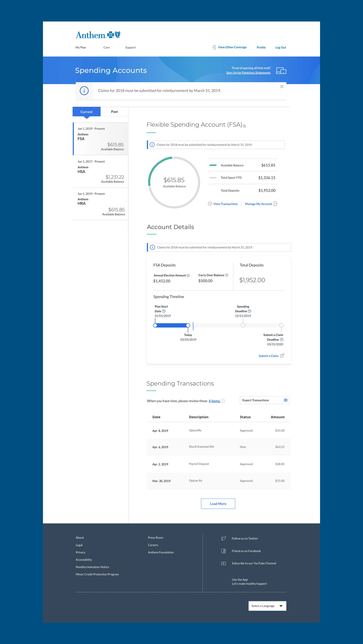Open Annual Election Amount help icon
Screen dimensions: 363x644
tap(188, 275)
